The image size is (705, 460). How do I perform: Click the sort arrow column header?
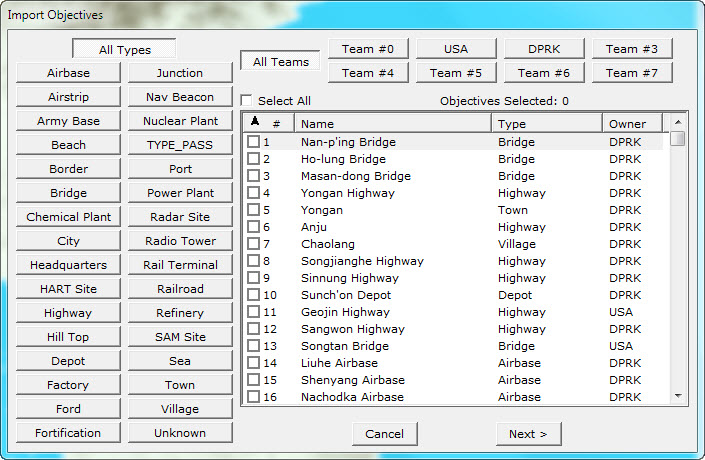tap(254, 123)
